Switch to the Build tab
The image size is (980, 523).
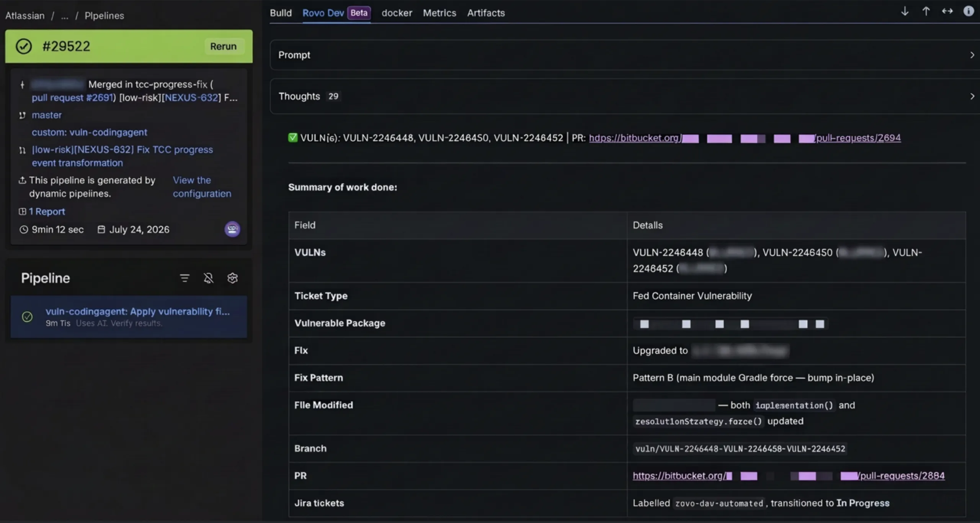click(281, 13)
